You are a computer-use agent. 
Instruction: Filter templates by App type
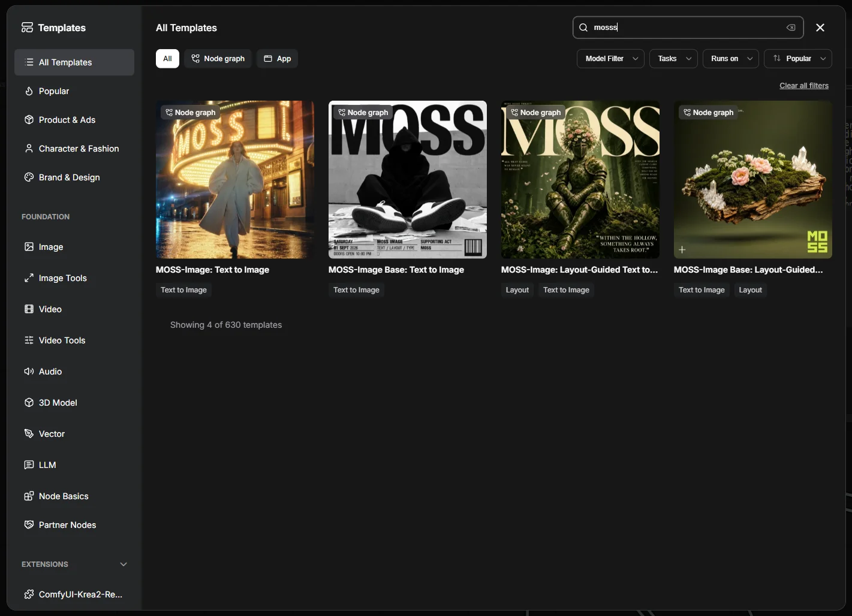click(x=277, y=59)
